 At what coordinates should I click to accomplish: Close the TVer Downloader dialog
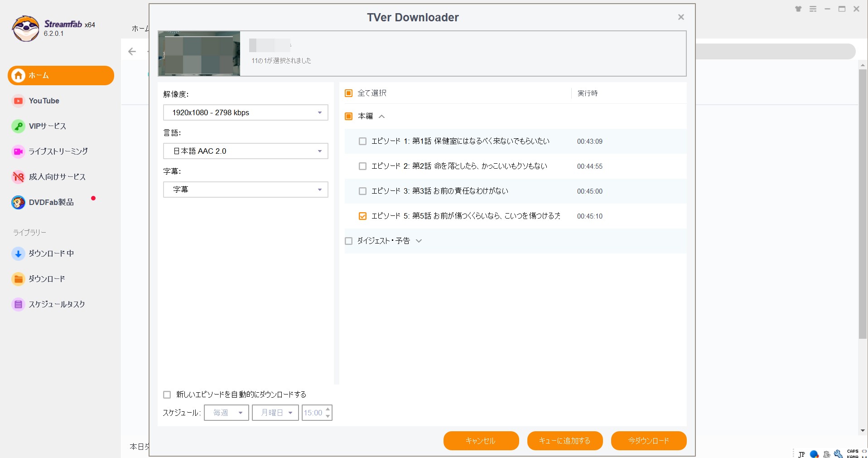click(680, 17)
